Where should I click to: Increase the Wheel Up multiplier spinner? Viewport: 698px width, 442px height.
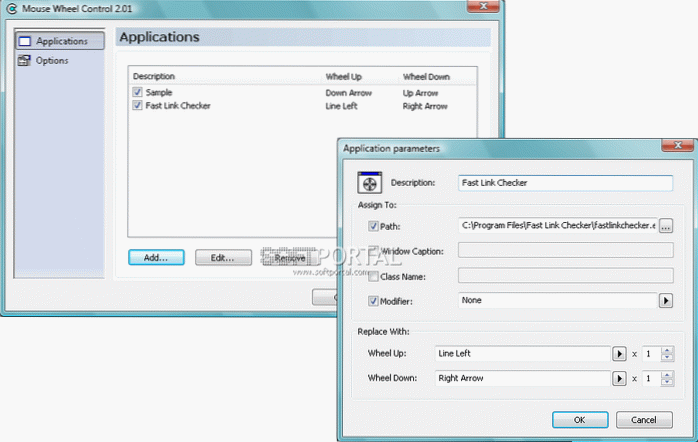click(666, 349)
